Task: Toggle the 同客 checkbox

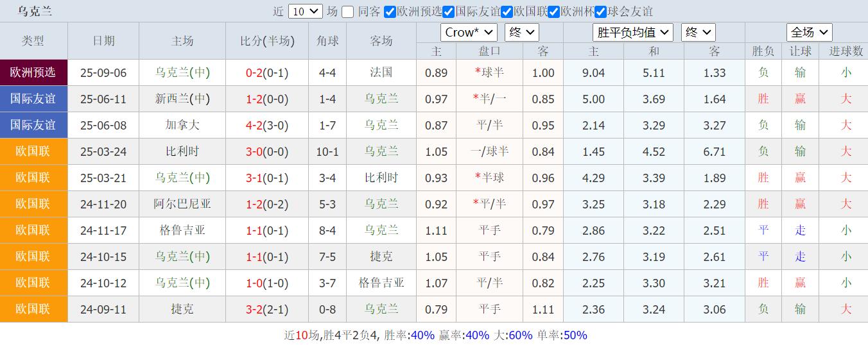Action: [x=347, y=12]
